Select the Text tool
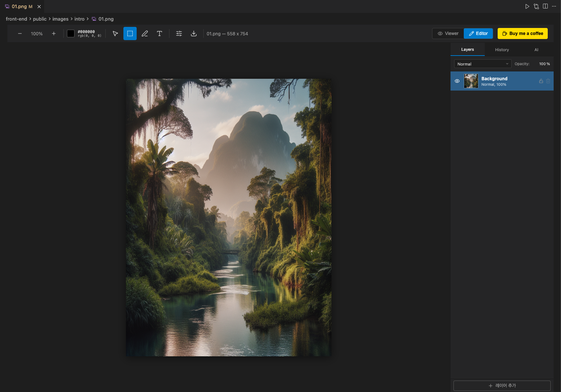The image size is (561, 392). click(x=159, y=33)
